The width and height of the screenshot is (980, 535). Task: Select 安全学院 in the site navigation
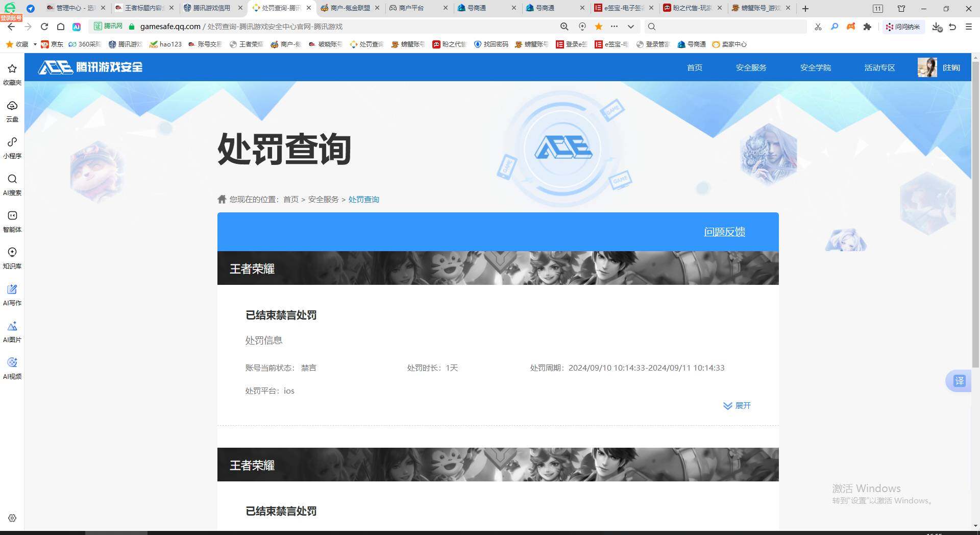coord(815,67)
